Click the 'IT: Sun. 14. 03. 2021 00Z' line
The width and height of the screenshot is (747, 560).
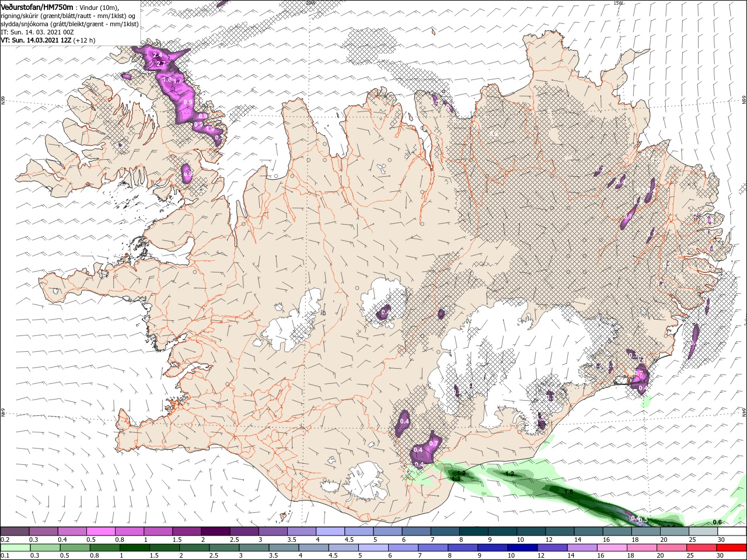[x=37, y=32]
